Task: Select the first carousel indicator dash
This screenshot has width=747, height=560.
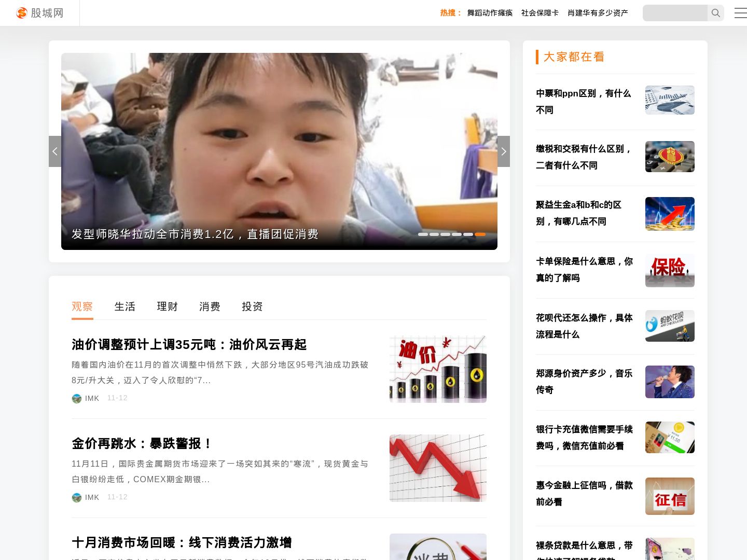Action: 423,234
